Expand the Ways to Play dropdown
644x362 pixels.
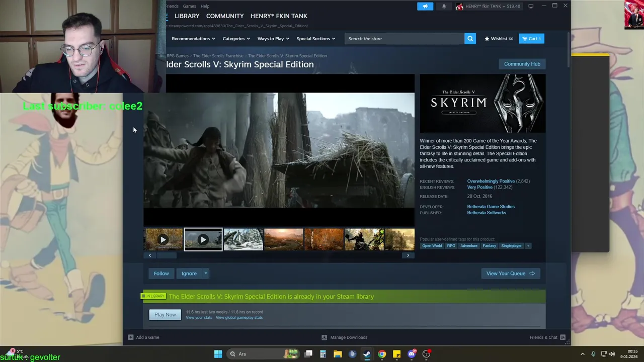273,39
